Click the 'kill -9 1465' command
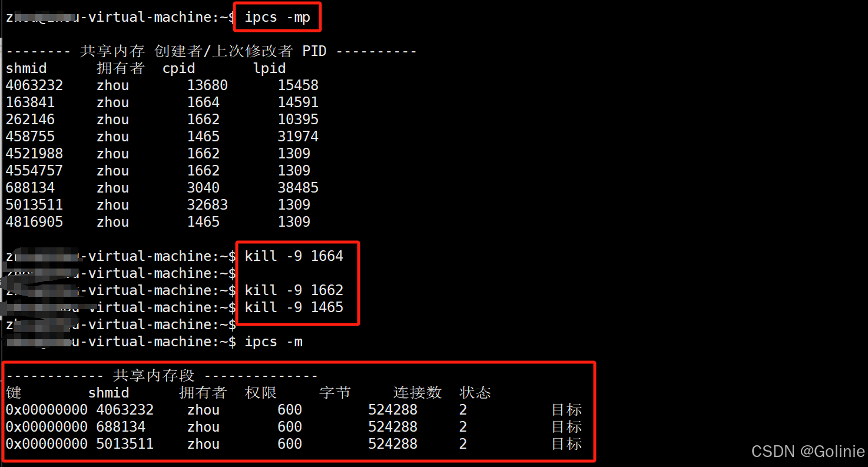The width and height of the screenshot is (868, 467). [294, 307]
